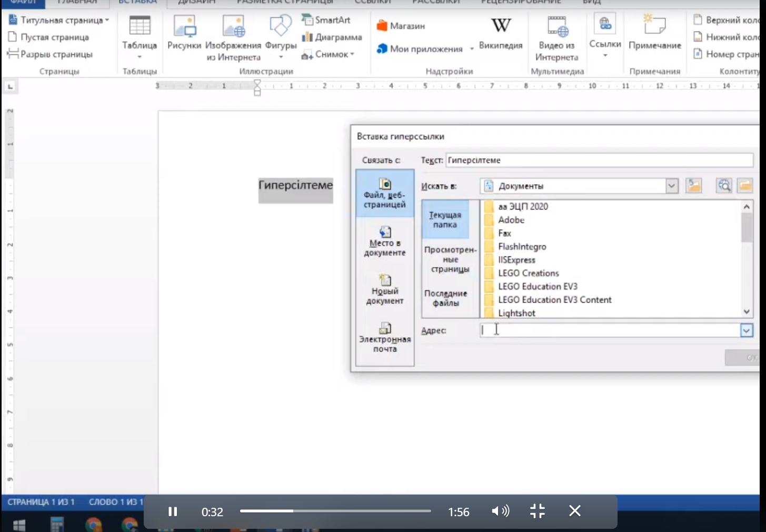Exit fullscreen video mode
The image size is (766, 532).
(538, 511)
